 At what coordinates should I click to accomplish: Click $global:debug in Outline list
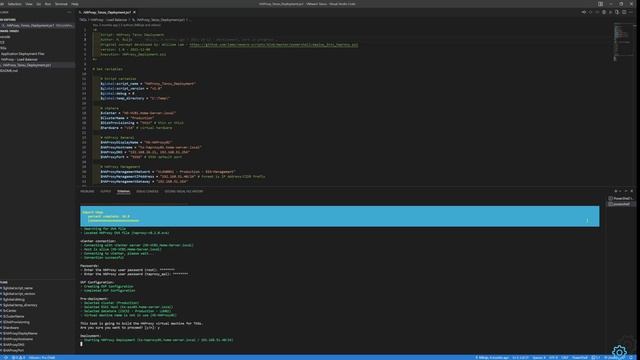[13, 300]
